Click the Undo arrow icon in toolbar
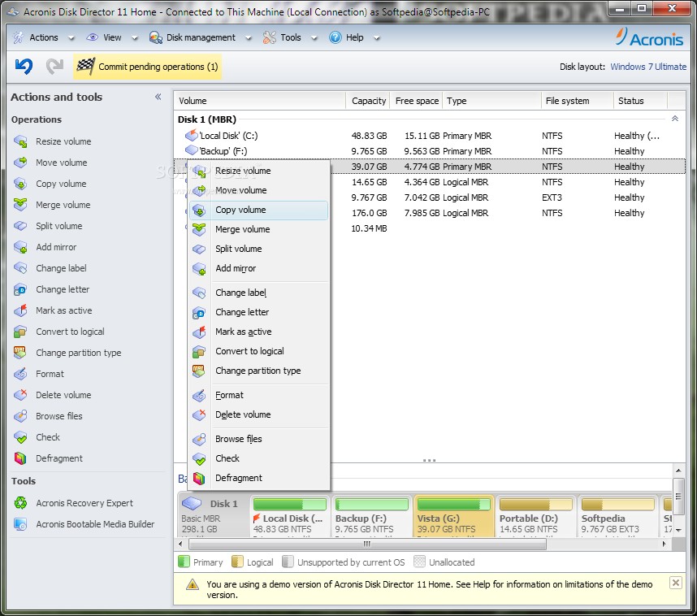Image resolution: width=697 pixels, height=616 pixels. (24, 67)
